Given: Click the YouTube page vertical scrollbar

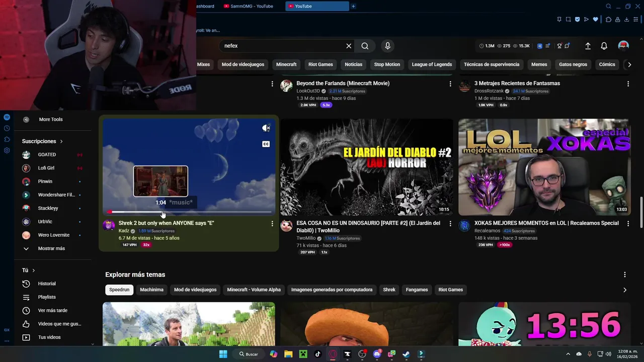Looking at the screenshot, I should 641,211.
